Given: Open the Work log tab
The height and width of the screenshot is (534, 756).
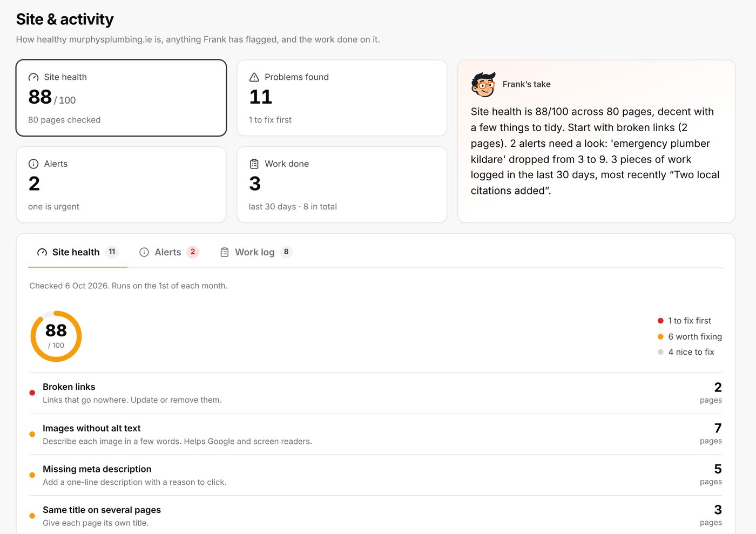Looking at the screenshot, I should 256,252.
